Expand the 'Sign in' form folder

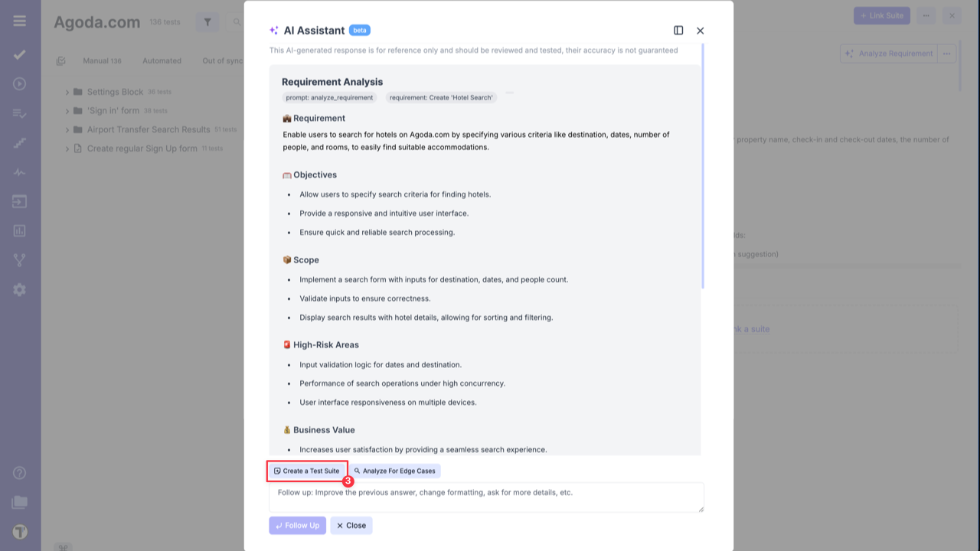[x=67, y=110]
